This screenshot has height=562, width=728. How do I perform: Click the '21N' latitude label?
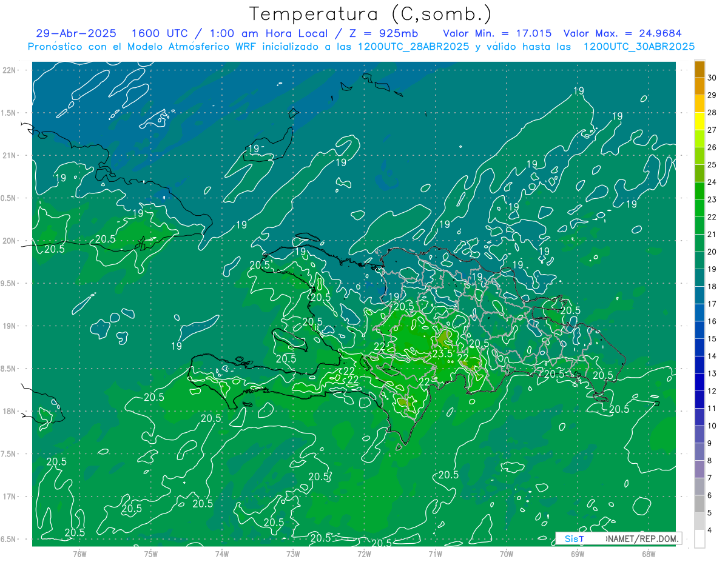[9, 156]
